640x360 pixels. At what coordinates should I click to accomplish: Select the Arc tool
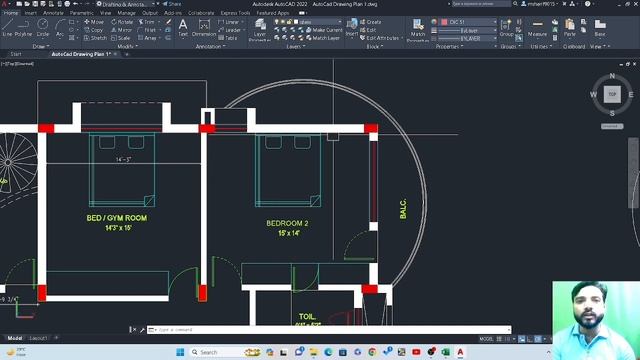(60, 28)
